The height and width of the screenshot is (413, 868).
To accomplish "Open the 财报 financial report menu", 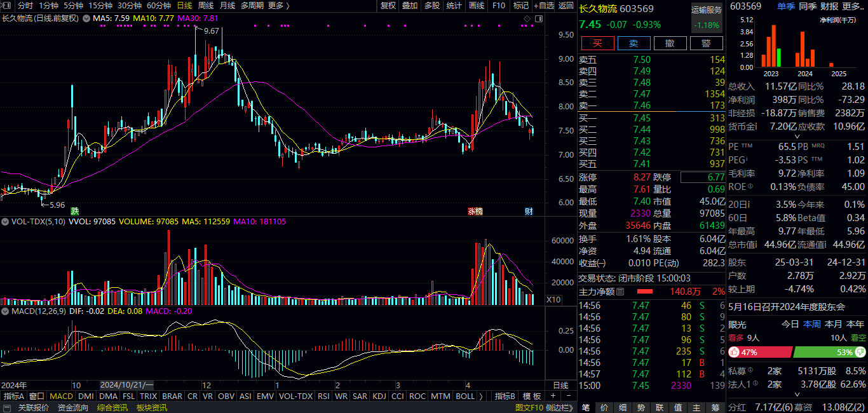I will pos(829,6).
